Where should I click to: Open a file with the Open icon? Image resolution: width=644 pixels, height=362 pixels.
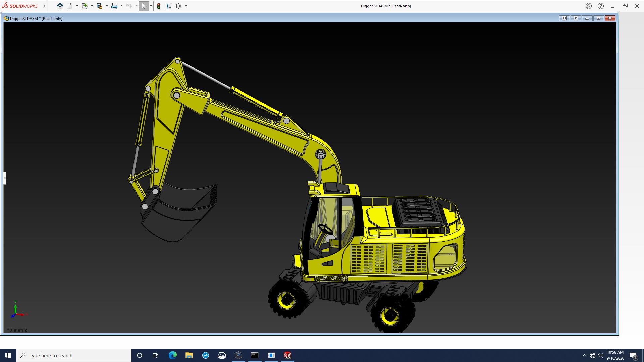coord(84,6)
